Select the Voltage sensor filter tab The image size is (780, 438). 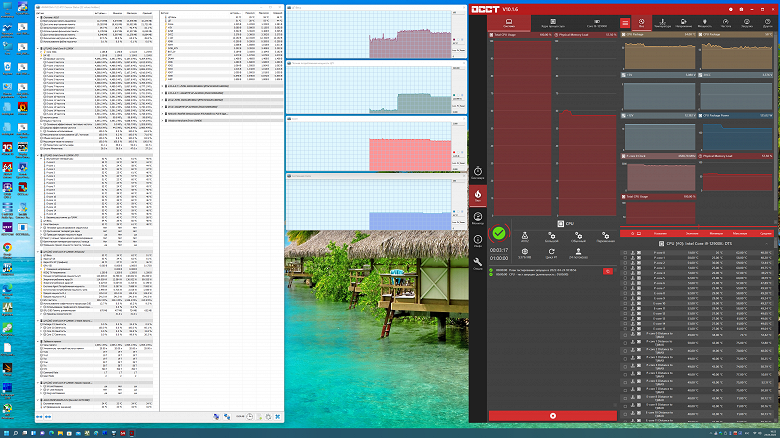click(683, 23)
